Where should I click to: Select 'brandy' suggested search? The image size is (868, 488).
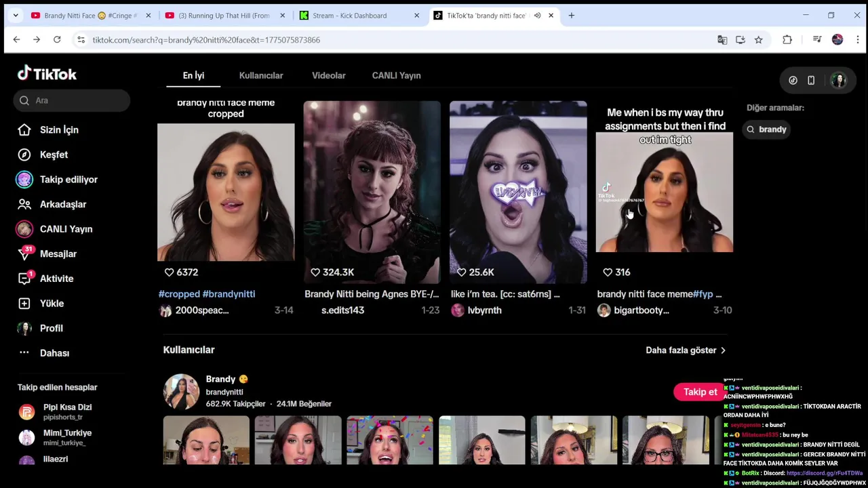[767, 129]
